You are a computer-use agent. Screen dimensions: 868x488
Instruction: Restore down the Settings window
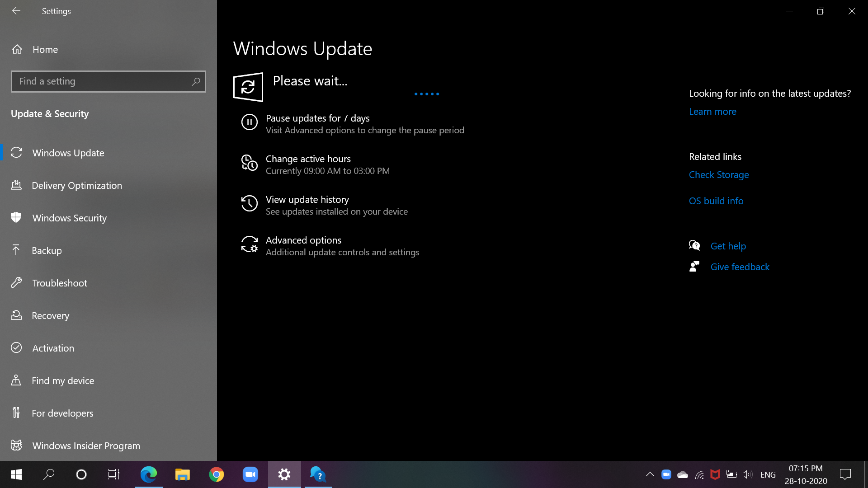[821, 11]
